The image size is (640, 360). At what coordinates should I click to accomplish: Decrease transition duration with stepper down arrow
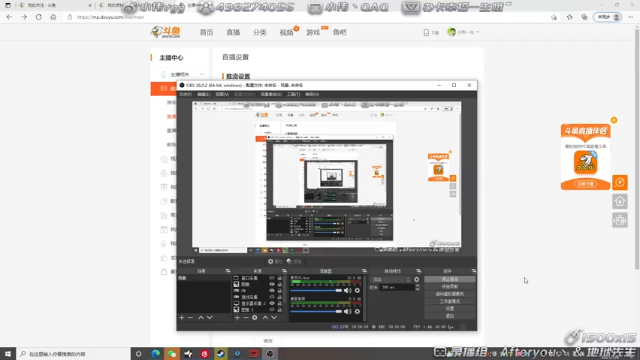point(417,289)
